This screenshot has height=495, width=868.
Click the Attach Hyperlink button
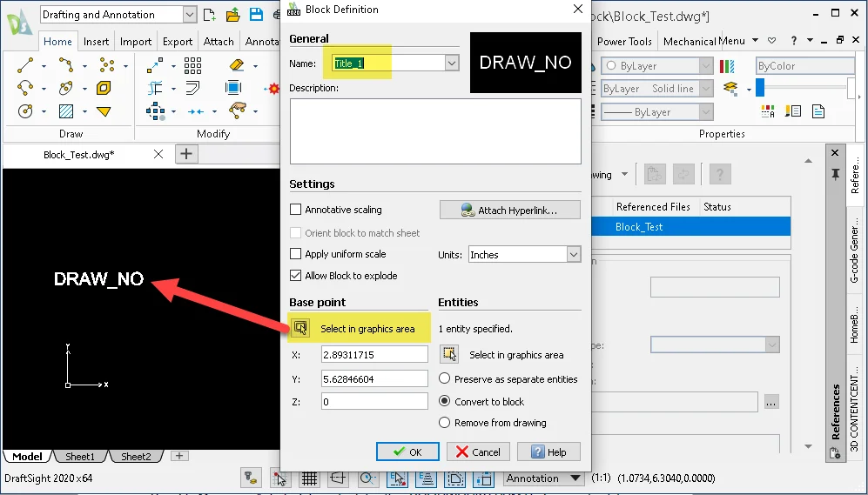(510, 211)
